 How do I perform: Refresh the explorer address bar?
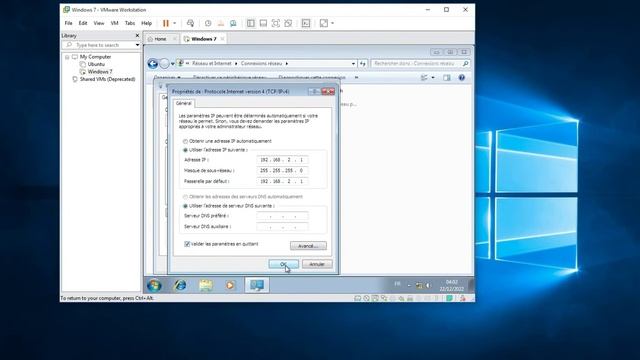click(363, 64)
